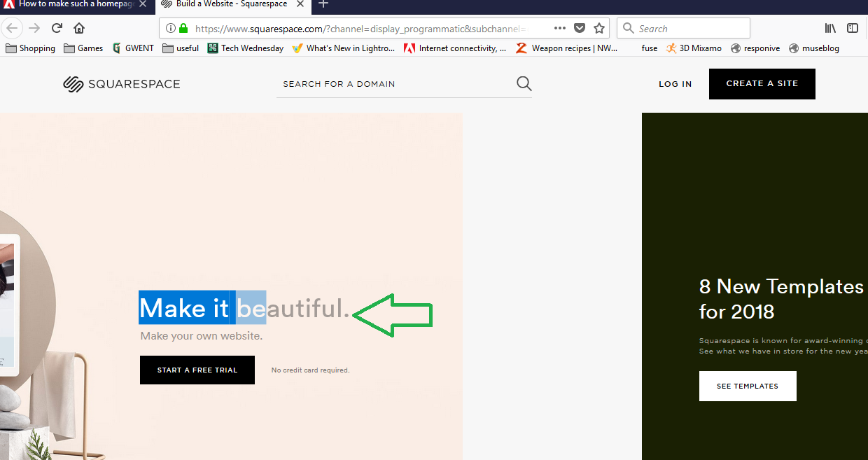
Task: Click the green padlock security icon
Action: coord(183,29)
